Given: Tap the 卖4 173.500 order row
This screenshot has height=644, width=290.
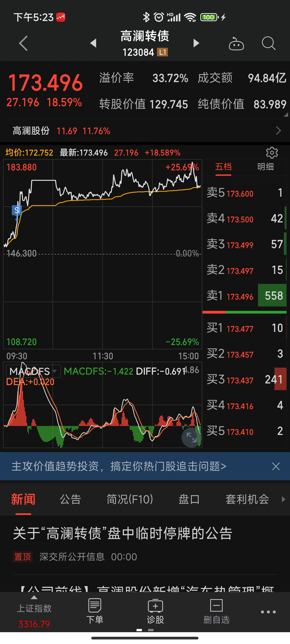Looking at the screenshot, I should point(244,218).
